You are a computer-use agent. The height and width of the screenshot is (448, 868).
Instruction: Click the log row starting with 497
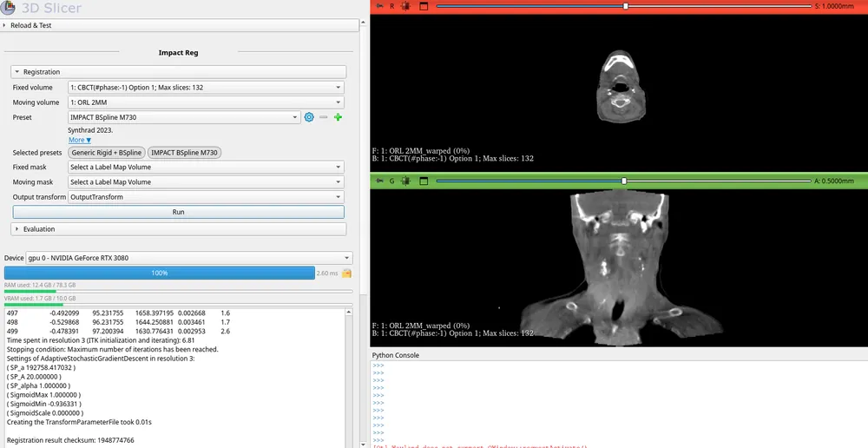click(x=118, y=313)
